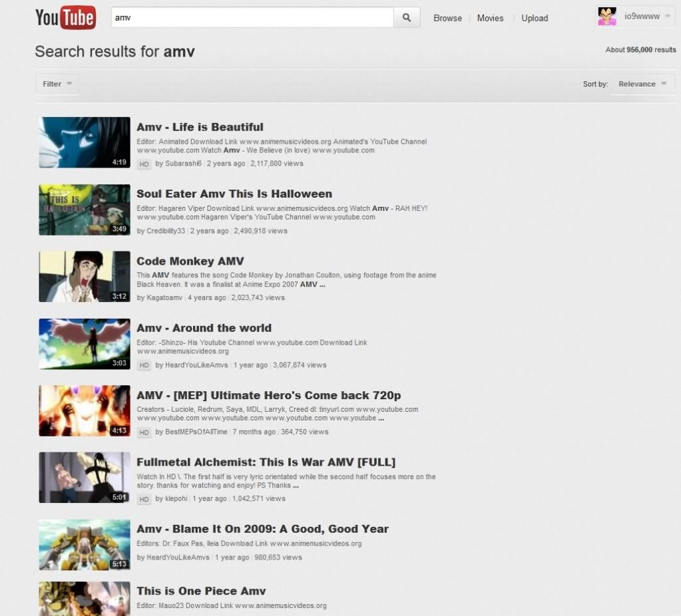Click the YouTube logo

point(66,17)
